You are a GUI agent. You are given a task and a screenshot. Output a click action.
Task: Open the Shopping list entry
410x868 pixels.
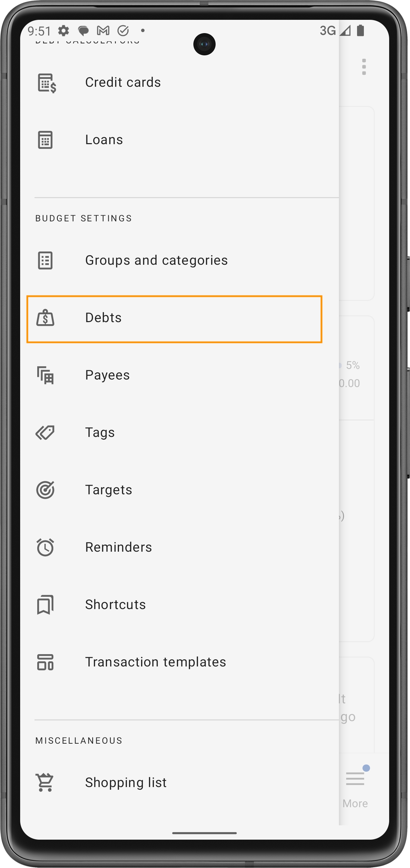pyautogui.click(x=126, y=782)
